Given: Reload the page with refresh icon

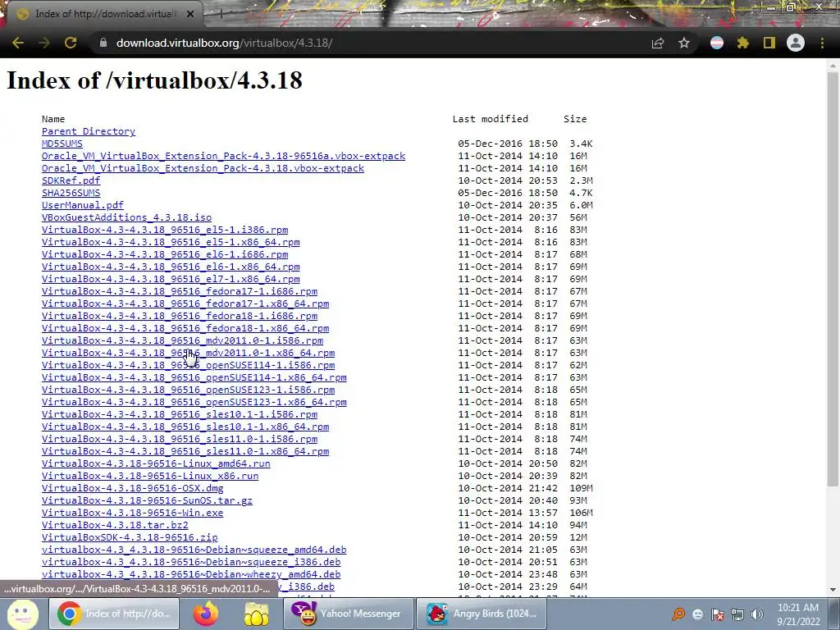Looking at the screenshot, I should (71, 43).
